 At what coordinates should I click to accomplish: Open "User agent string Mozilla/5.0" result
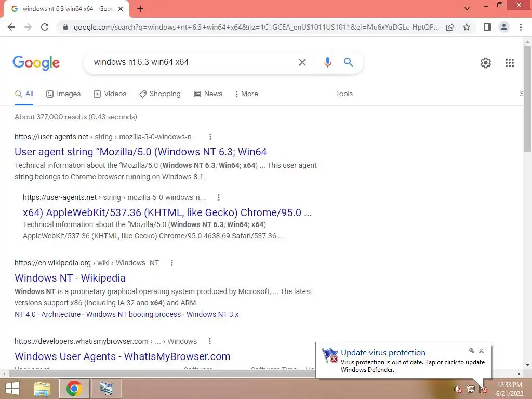pos(141,152)
